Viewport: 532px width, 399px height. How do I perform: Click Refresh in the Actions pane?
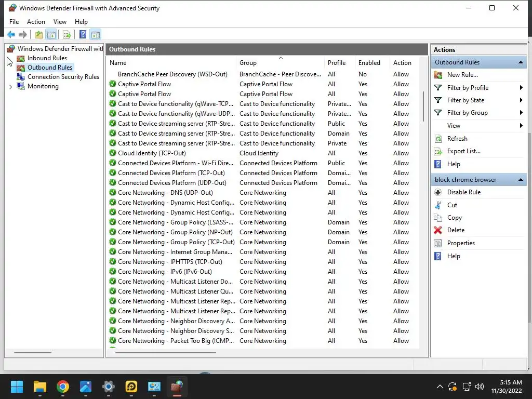click(457, 138)
